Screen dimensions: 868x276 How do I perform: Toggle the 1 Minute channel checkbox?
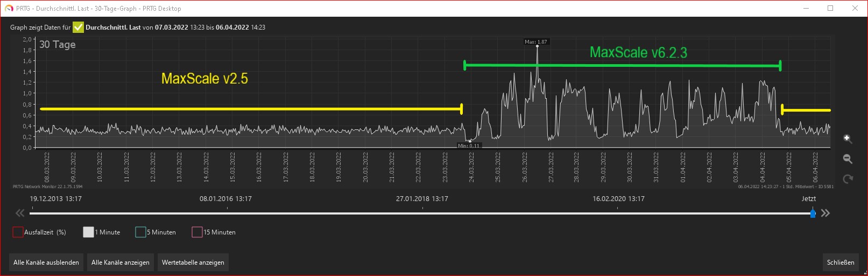point(88,232)
